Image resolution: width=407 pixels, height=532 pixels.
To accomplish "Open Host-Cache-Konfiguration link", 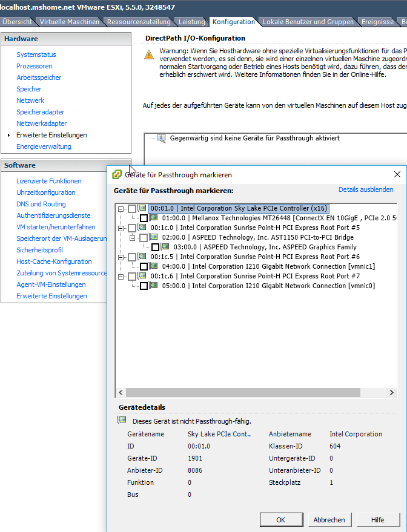I will [x=54, y=261].
